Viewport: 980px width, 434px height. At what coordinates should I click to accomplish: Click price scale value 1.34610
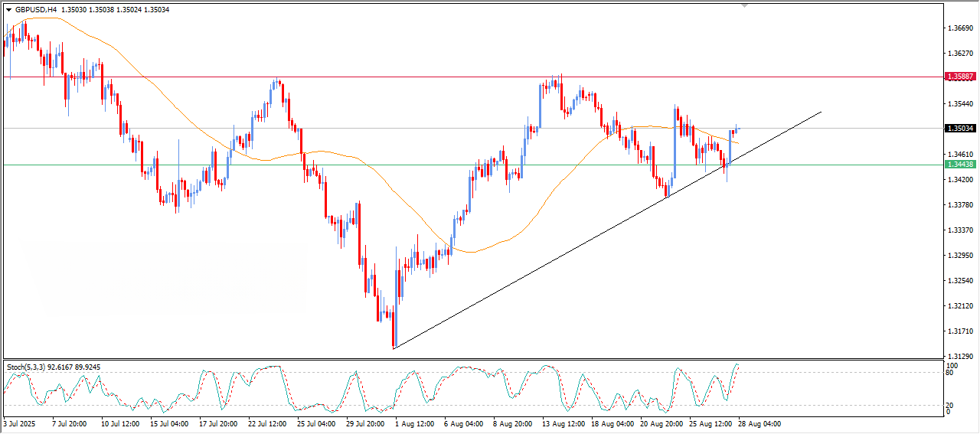(960, 155)
